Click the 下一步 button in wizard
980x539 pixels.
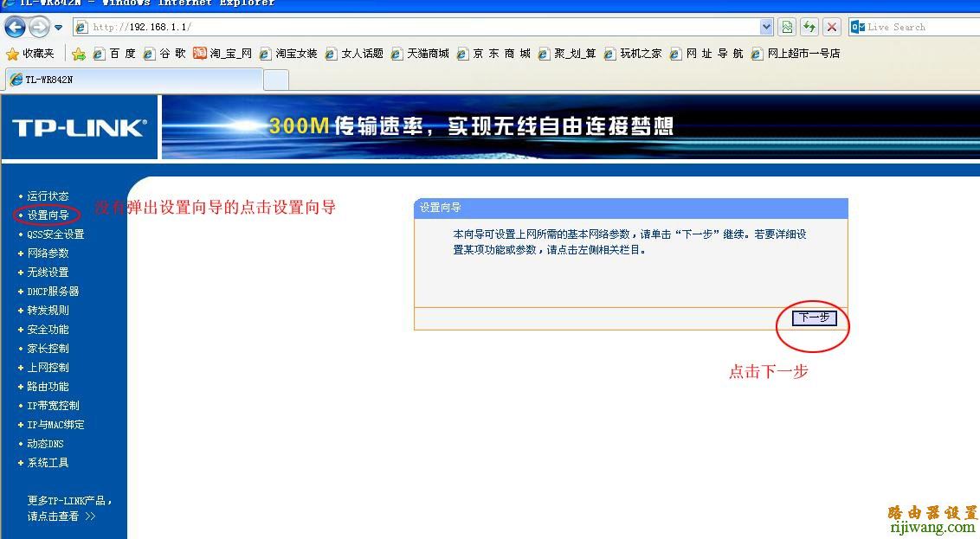click(x=814, y=318)
